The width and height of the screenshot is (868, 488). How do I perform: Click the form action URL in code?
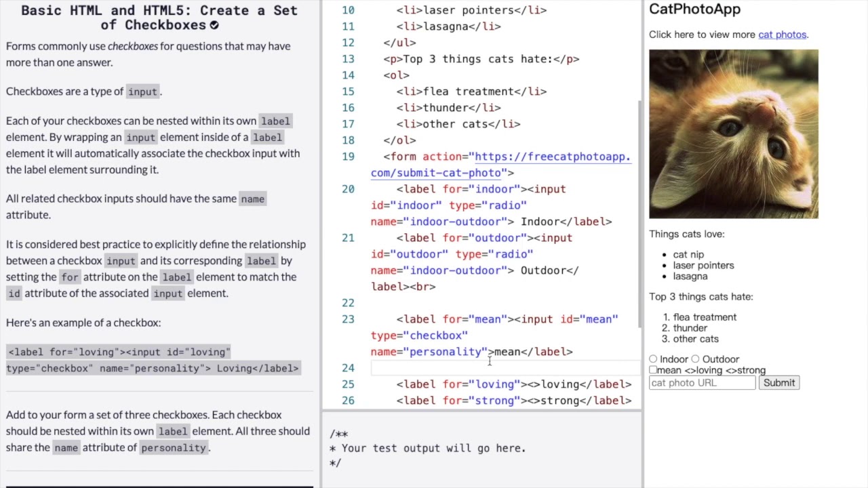500,165
